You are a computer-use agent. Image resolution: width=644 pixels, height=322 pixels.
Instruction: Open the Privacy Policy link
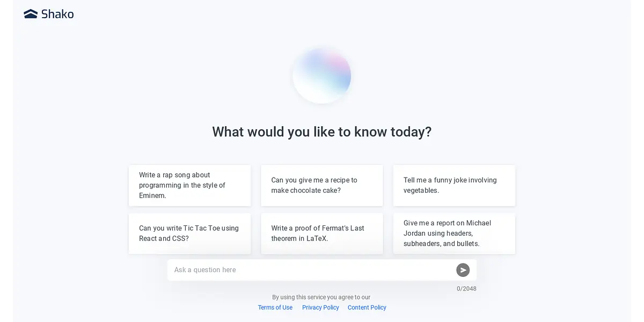pos(320,308)
